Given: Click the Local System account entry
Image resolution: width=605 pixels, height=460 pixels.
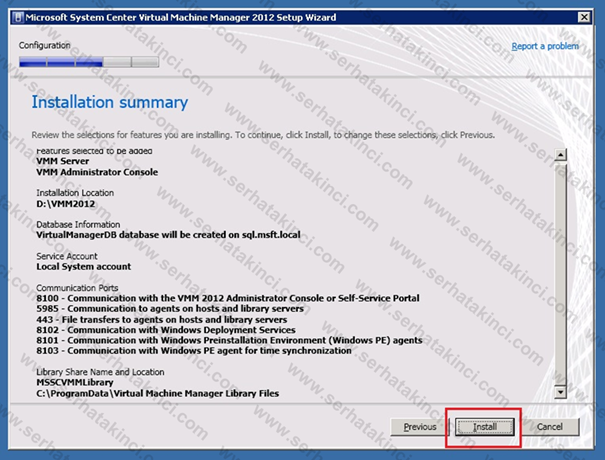Looking at the screenshot, I should (x=84, y=267).
